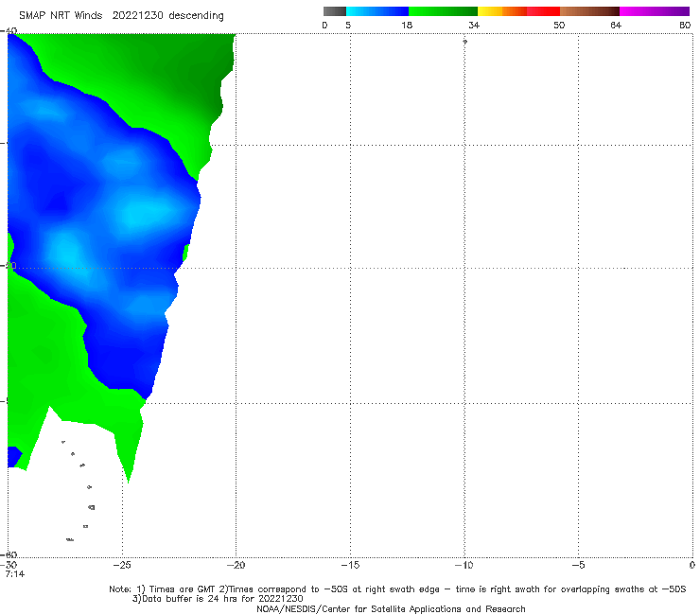Click the small blue patch near the bottom-left map edge
This screenshot has width=700, height=615.
pyautogui.click(x=14, y=456)
